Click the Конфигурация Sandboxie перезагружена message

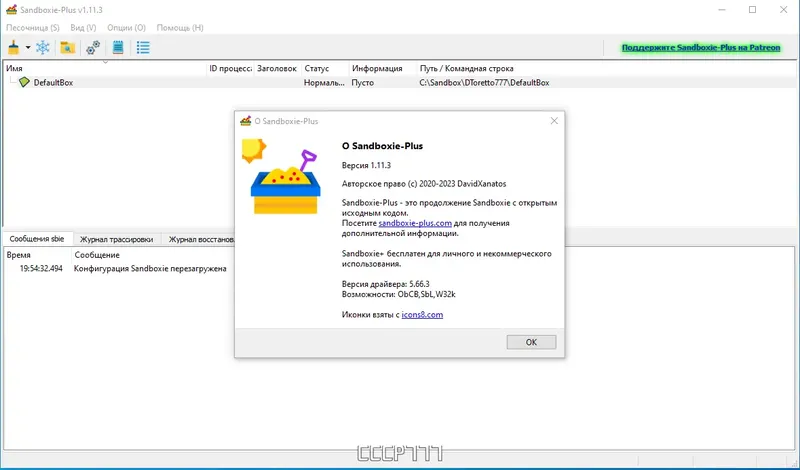click(150, 268)
